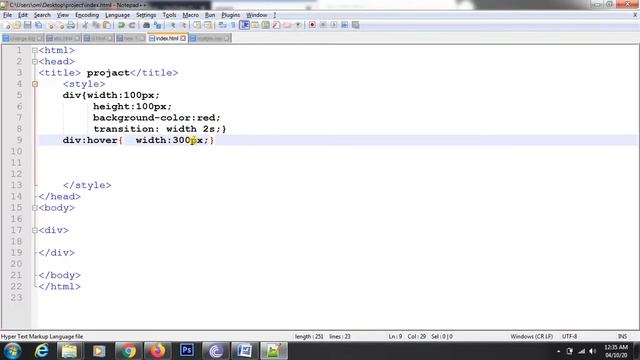The height and width of the screenshot is (360, 640).
Task: Click the Zoom Out toolbar icon
Action: tap(184, 25)
